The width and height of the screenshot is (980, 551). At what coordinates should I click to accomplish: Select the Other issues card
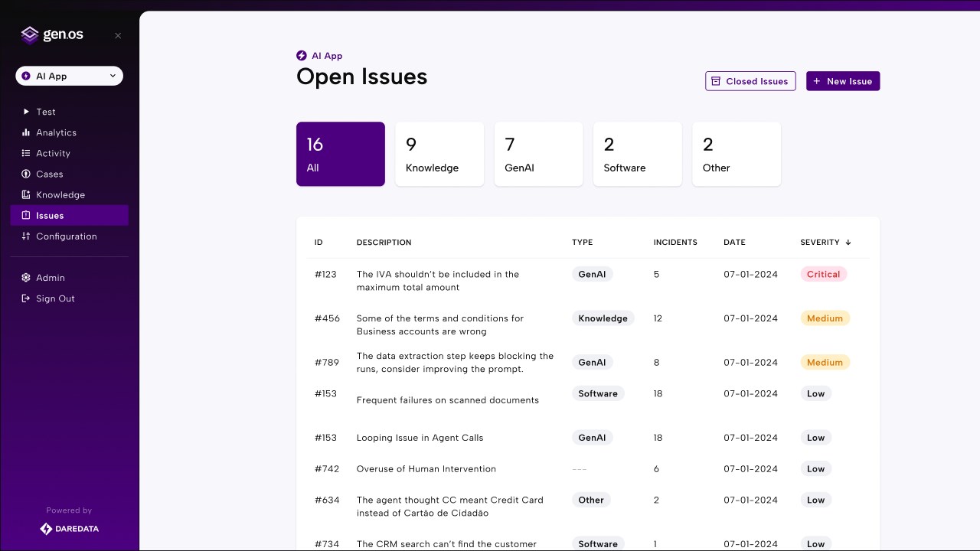[x=737, y=154]
